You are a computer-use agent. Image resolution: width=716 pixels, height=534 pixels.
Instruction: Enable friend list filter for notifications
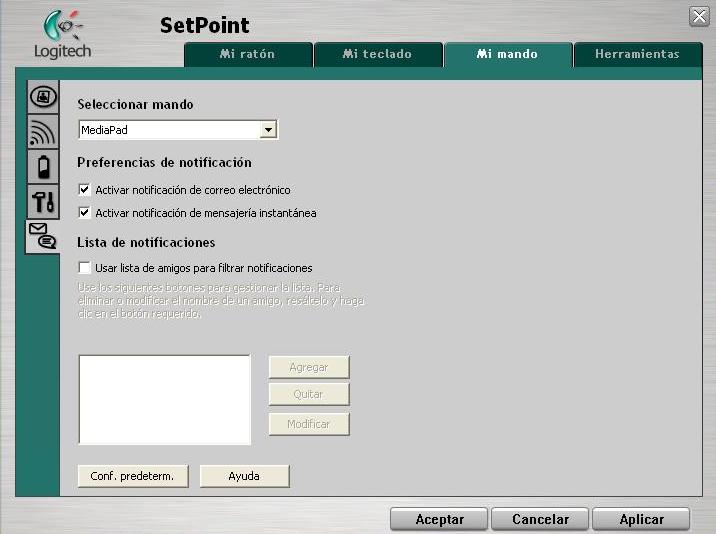tap(84, 268)
